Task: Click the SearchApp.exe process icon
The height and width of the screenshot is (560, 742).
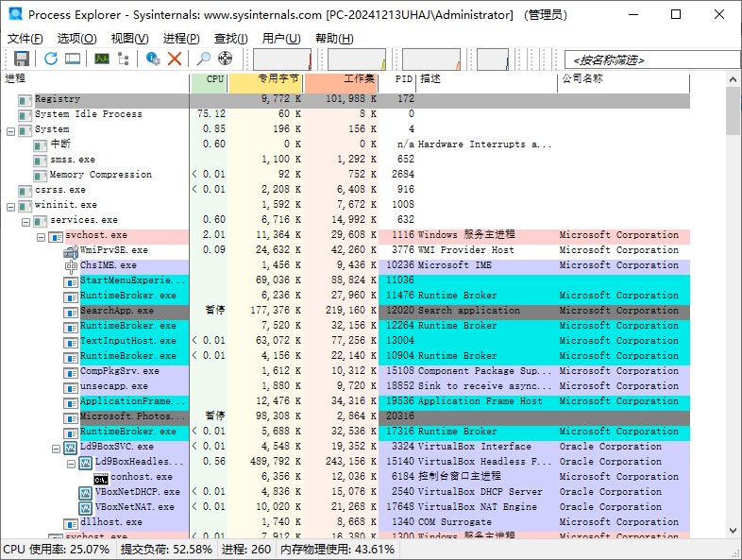Action: tap(71, 313)
